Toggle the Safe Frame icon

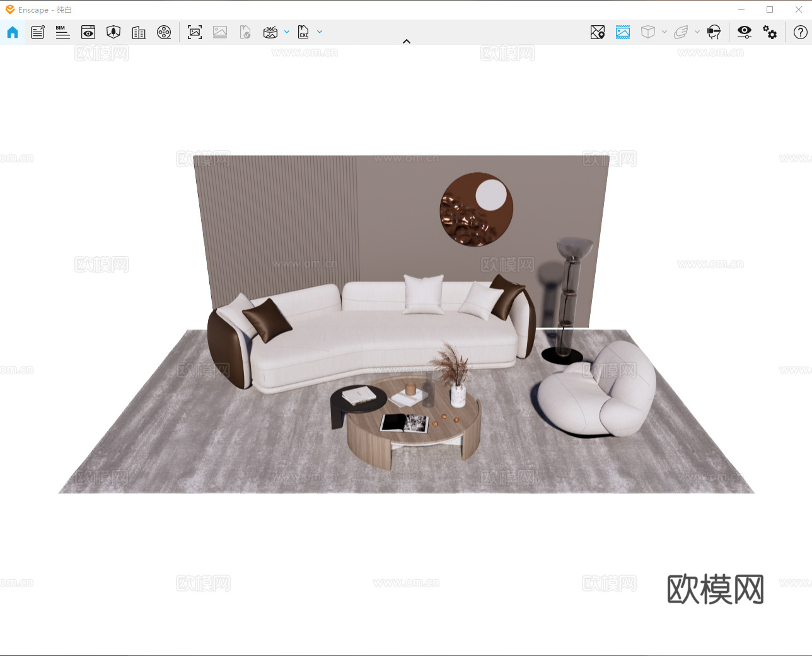coord(623,32)
